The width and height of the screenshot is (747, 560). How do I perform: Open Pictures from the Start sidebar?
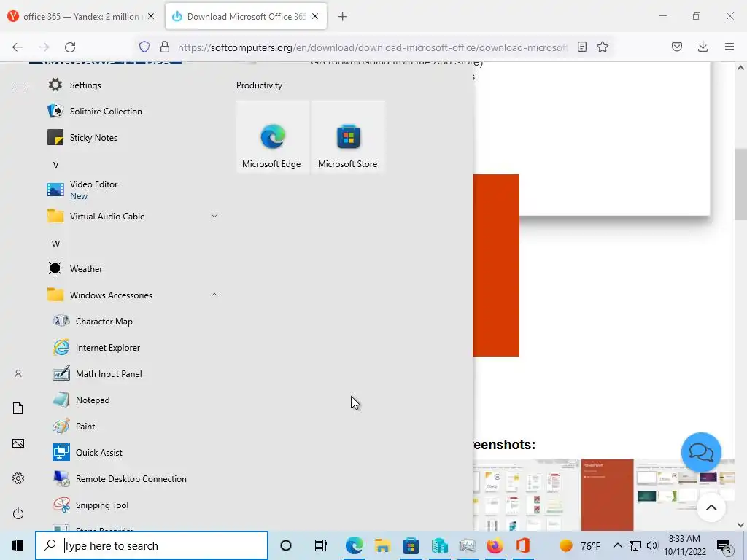pyautogui.click(x=18, y=443)
